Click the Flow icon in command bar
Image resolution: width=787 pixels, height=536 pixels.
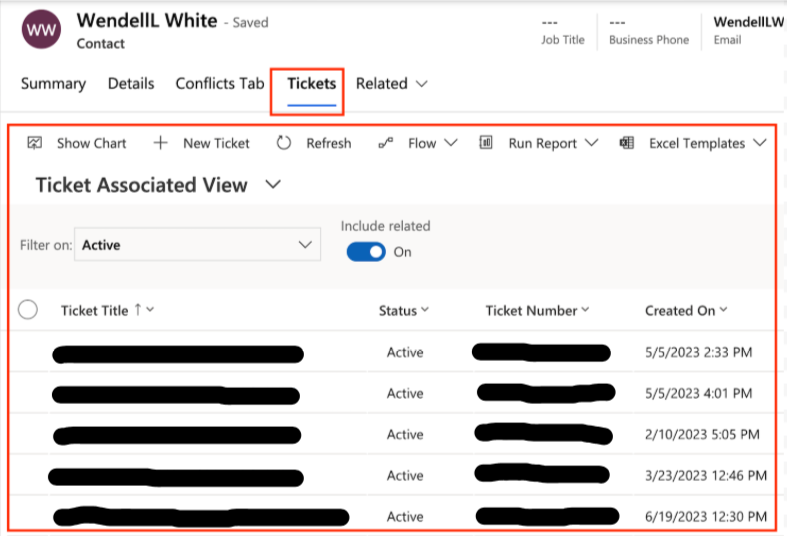pyautogui.click(x=385, y=143)
